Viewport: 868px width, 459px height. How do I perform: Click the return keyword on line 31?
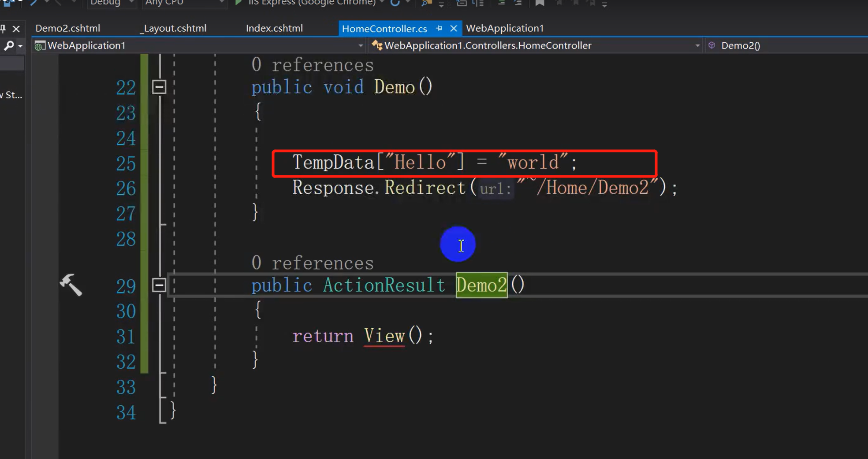point(323,336)
